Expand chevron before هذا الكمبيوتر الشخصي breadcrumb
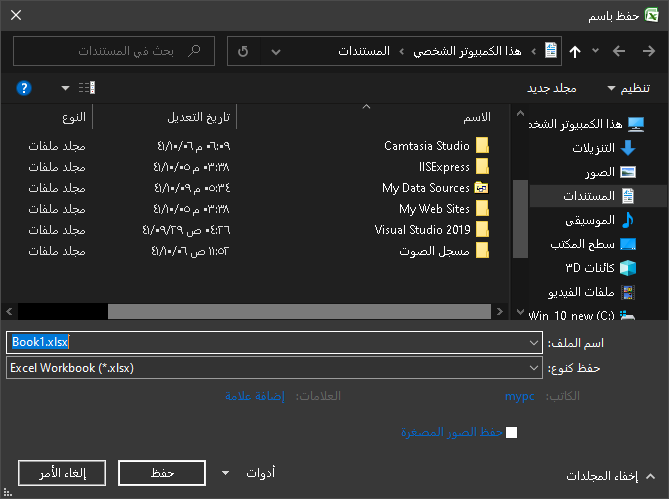Viewport: 669px width, 499px height. click(534, 52)
